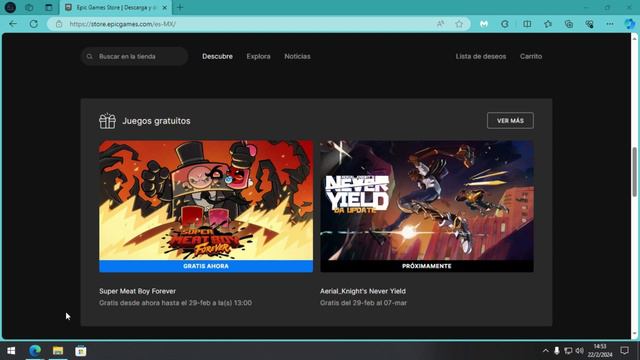Toggle the split screen icon
Image resolution: width=640 pixels, height=360 pixels.
pos(527,24)
